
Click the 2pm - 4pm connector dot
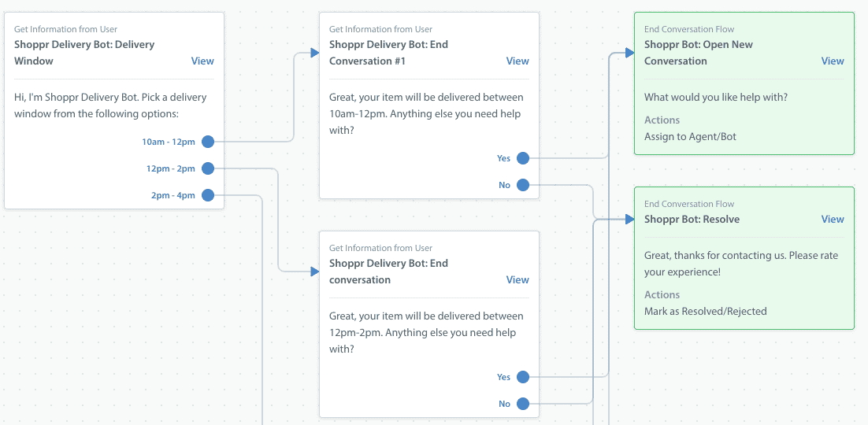pyautogui.click(x=208, y=195)
